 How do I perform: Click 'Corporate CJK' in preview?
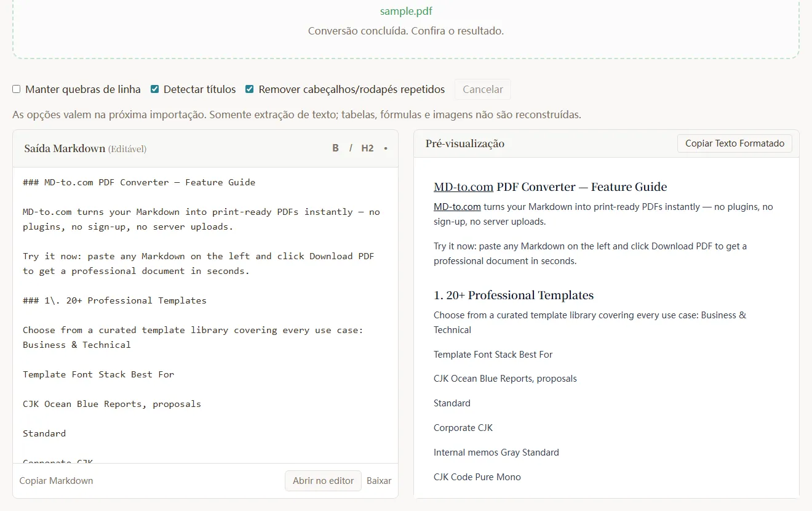pyautogui.click(x=463, y=428)
